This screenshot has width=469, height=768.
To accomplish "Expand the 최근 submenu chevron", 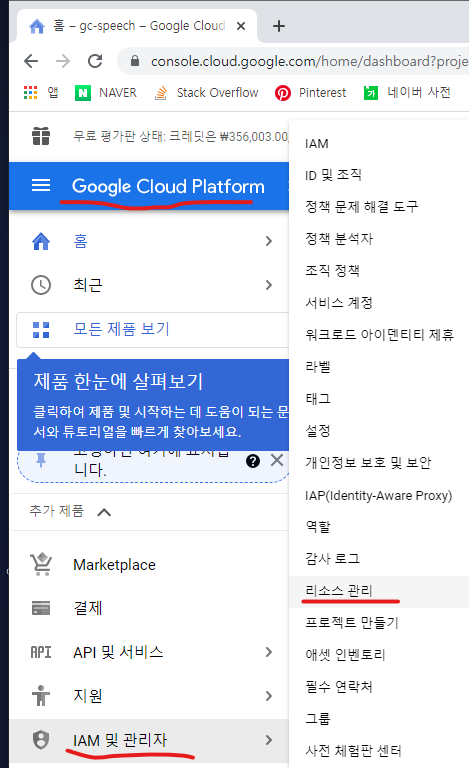I will pos(268,285).
